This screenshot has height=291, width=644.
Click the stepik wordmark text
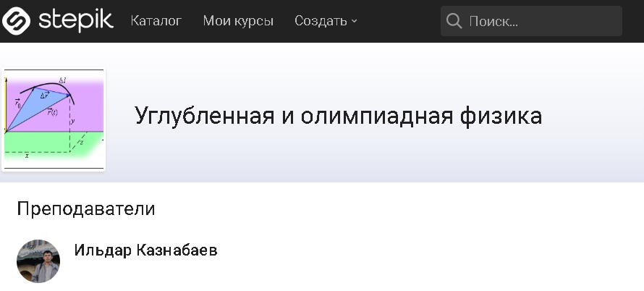(76, 20)
